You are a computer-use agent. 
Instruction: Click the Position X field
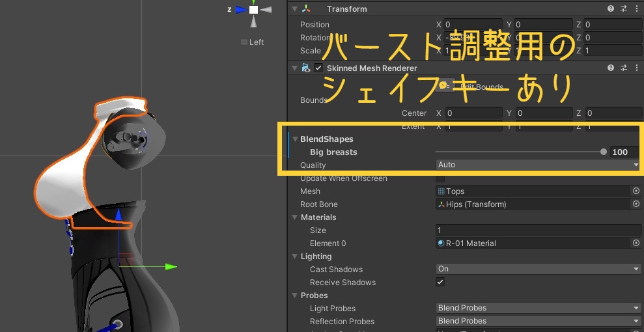pos(472,25)
